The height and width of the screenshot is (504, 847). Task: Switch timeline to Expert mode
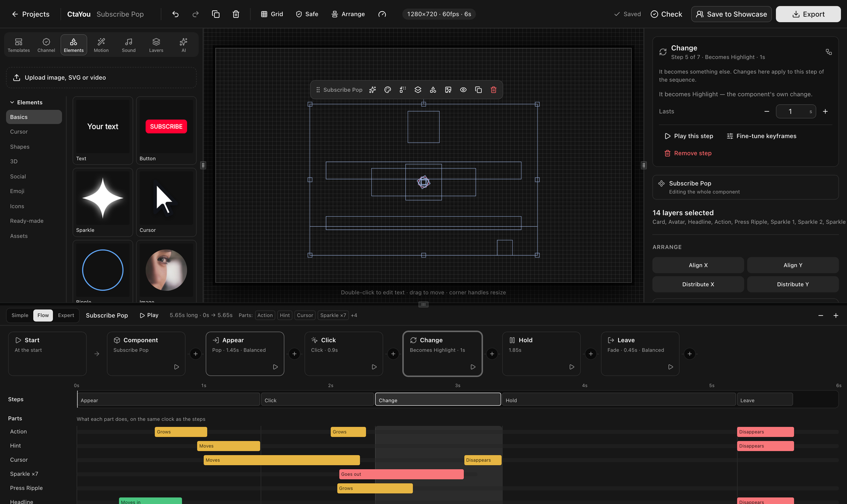click(66, 316)
